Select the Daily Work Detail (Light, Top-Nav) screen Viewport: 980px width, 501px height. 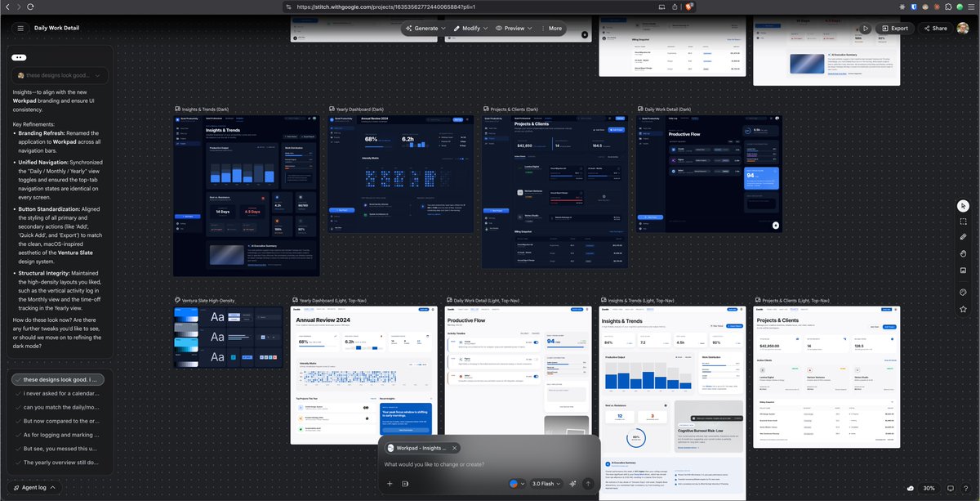(519, 375)
